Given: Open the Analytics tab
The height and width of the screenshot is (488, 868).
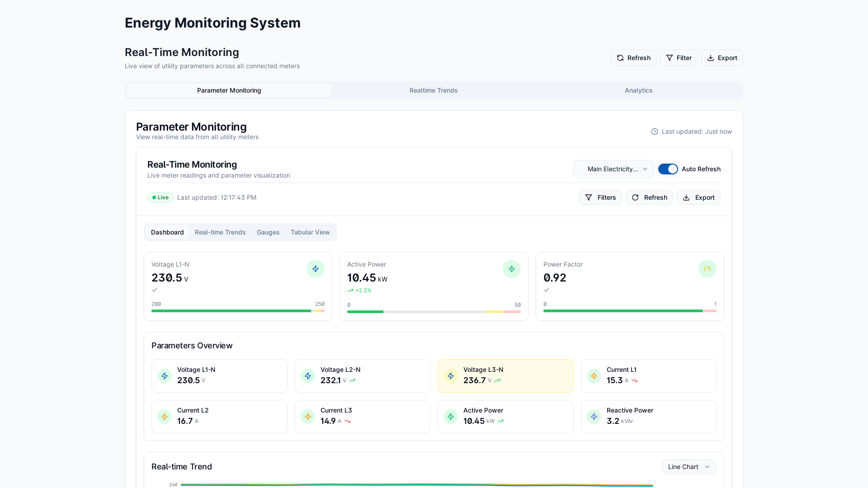Looking at the screenshot, I should pyautogui.click(x=638, y=90).
